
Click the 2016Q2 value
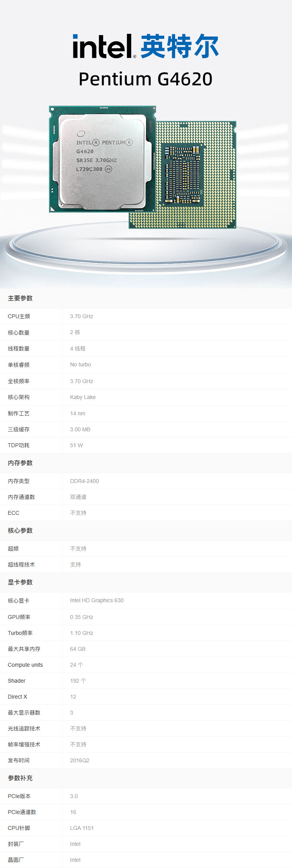point(80,760)
